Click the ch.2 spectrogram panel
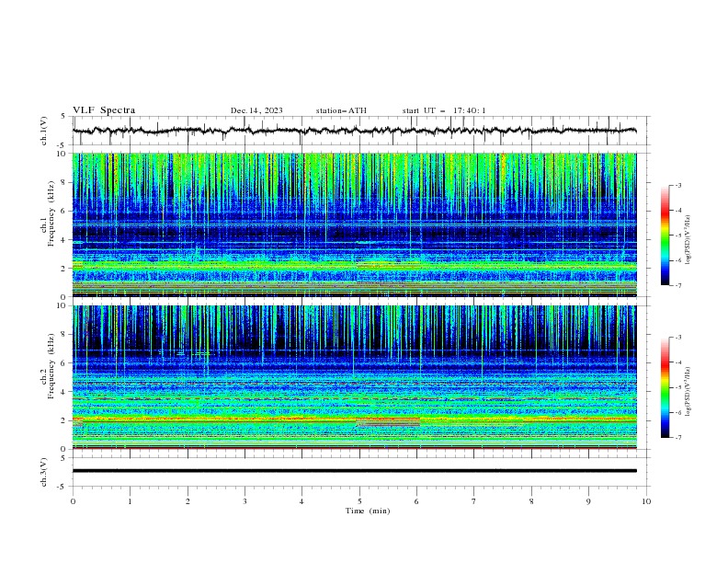 coord(355,377)
